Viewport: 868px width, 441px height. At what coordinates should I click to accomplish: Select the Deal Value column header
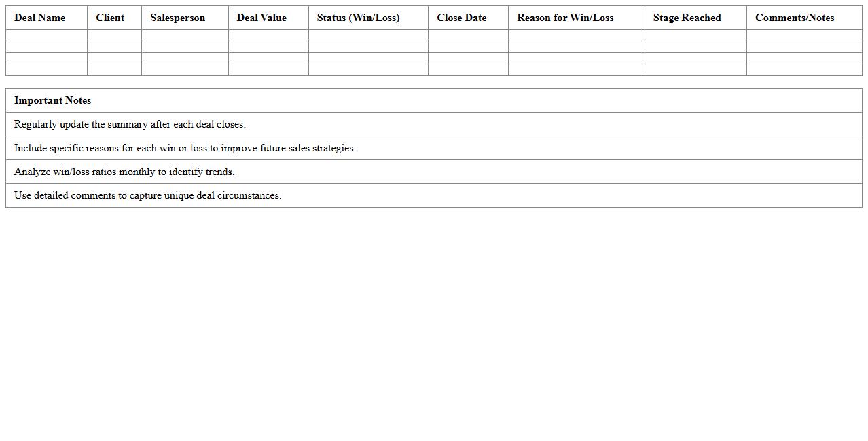point(261,18)
